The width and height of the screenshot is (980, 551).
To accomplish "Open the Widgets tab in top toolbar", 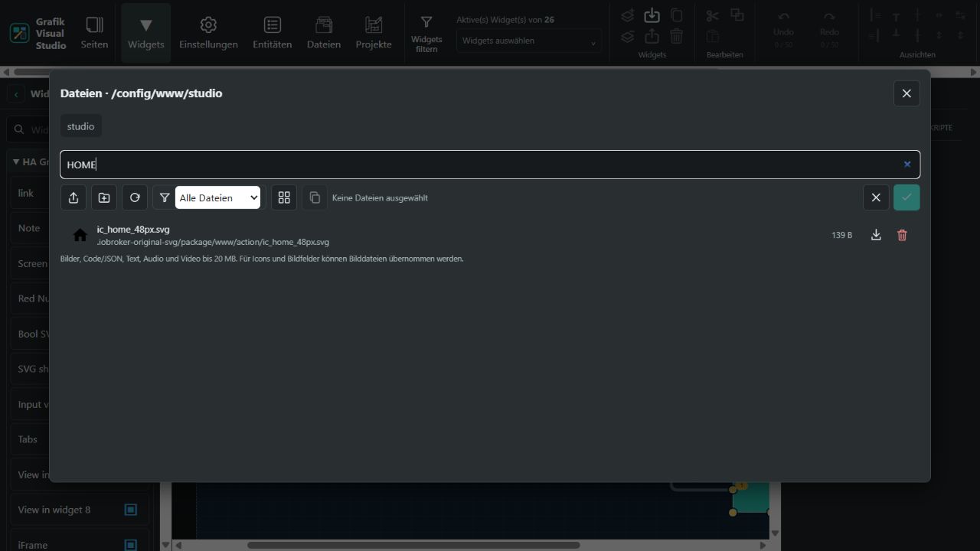I will pos(145,33).
